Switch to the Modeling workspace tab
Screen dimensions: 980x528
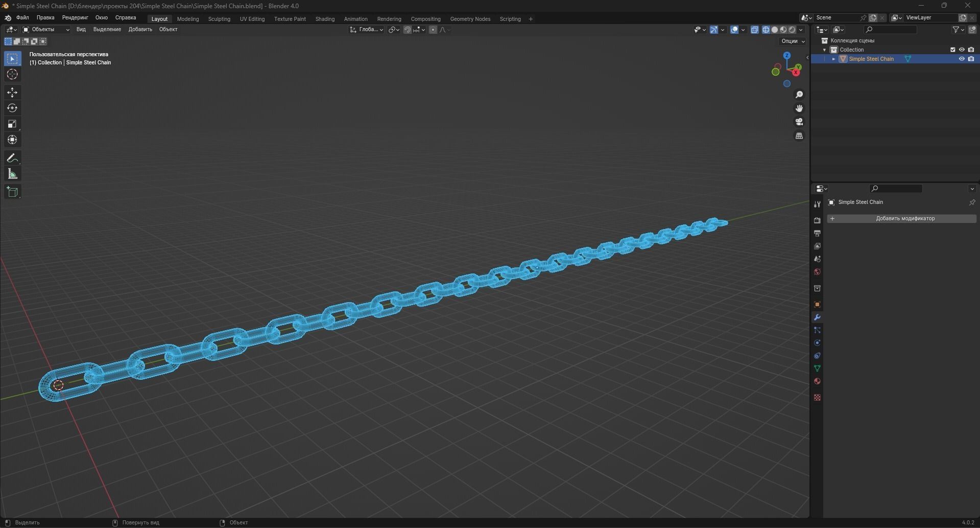[x=188, y=19]
